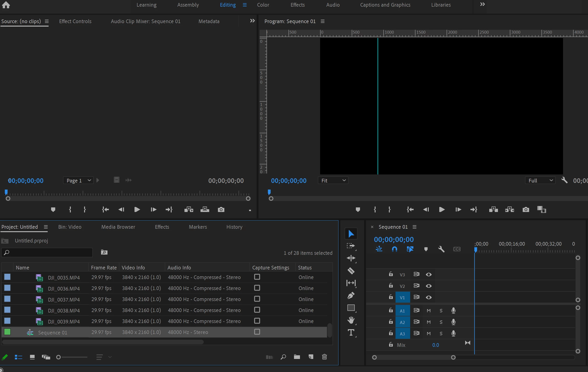Toggle Snap in Timeline magnet icon
Image resolution: width=588 pixels, height=372 pixels.
[x=394, y=249]
